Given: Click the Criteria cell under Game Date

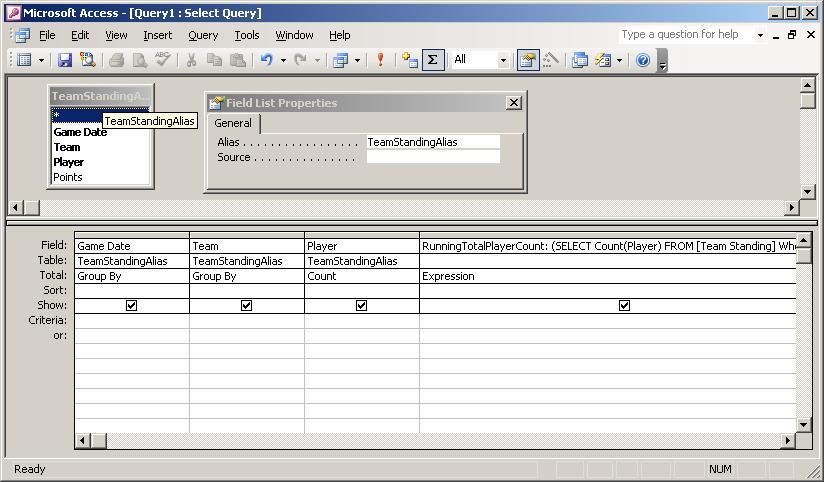Looking at the screenshot, I should 131,320.
